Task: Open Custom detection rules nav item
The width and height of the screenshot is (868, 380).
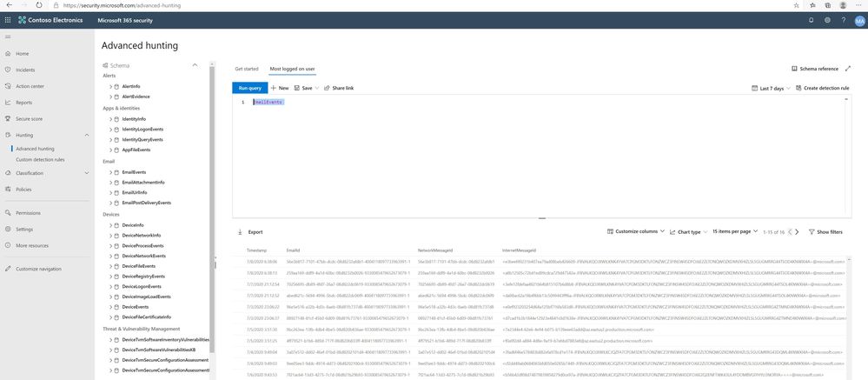Action: (40, 159)
